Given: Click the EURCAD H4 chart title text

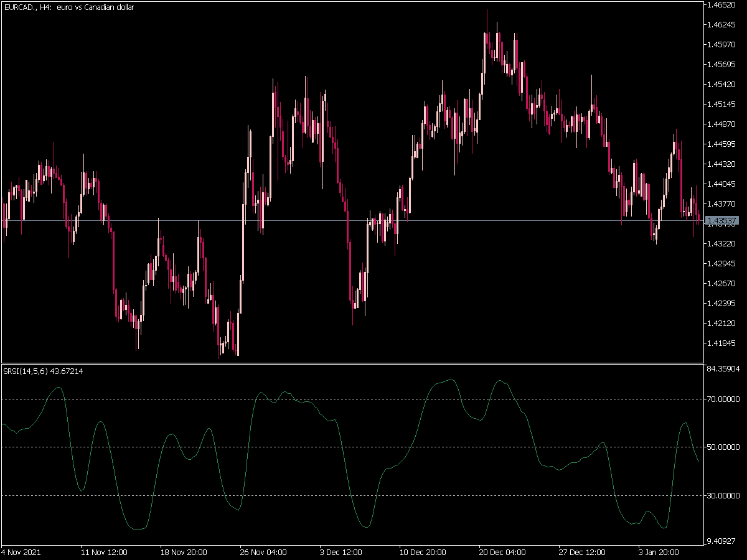Looking at the screenshot, I should pos(68,7).
